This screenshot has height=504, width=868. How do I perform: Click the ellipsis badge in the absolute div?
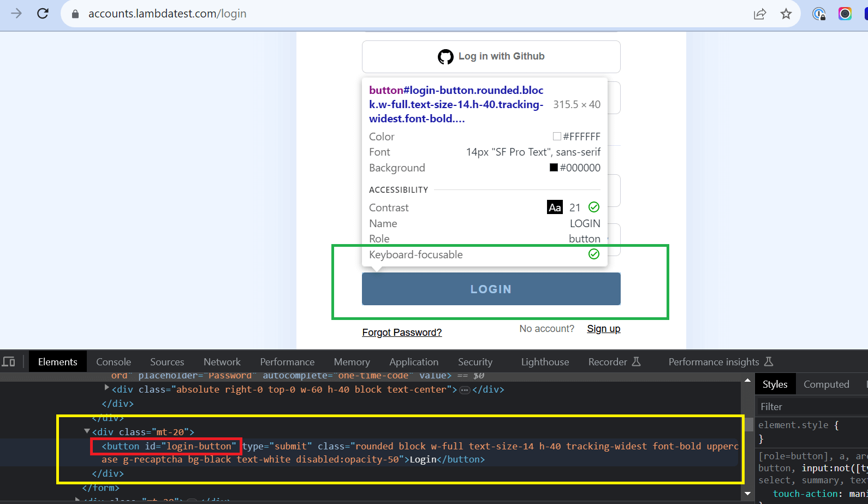465,390
